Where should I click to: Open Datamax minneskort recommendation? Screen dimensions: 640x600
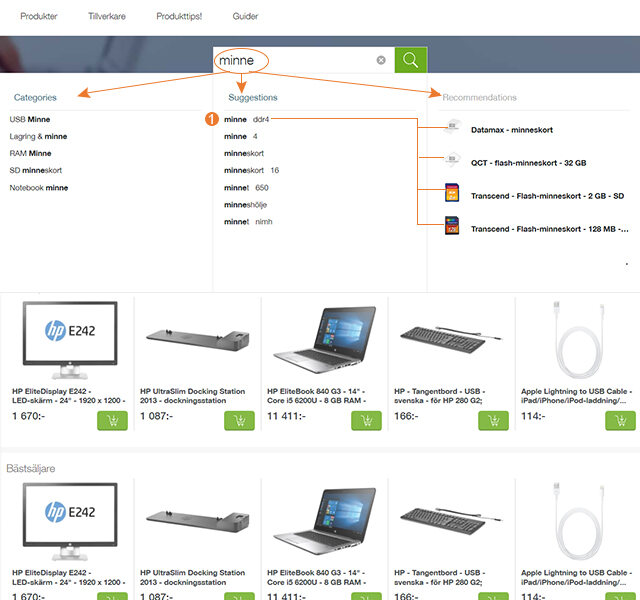pyautogui.click(x=511, y=130)
